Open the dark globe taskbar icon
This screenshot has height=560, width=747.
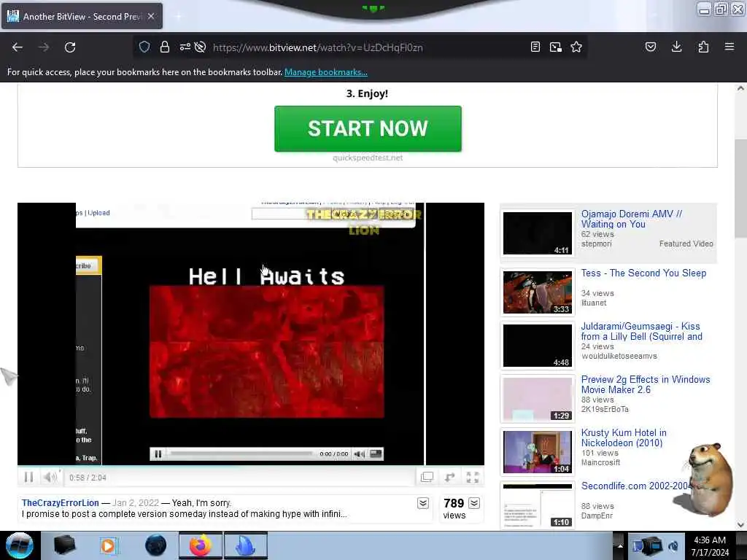click(156, 545)
